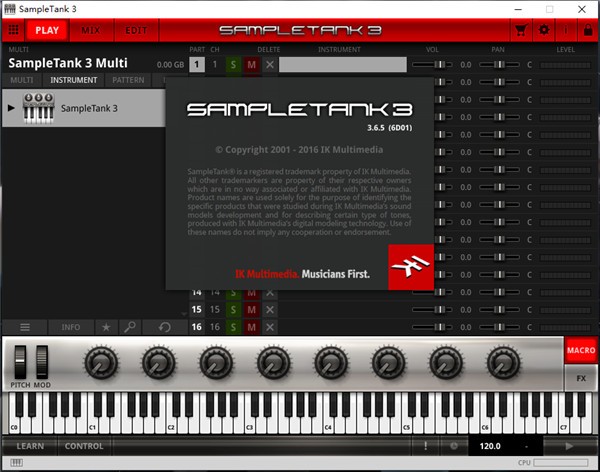Open the browser list menu icon
Screen dimensions: 600x472
[25, 327]
